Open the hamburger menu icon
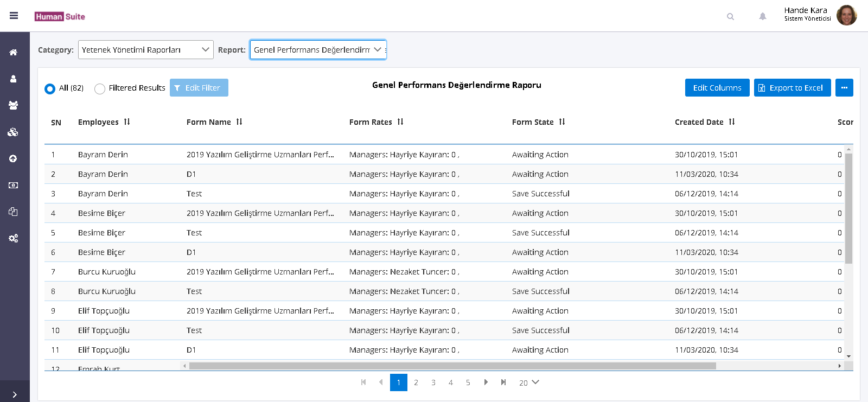 tap(14, 16)
